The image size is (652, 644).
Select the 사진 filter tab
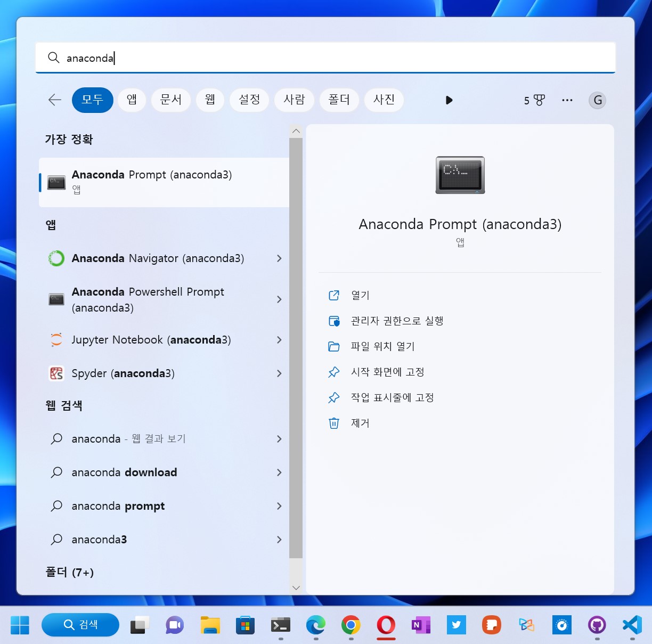pos(384,100)
